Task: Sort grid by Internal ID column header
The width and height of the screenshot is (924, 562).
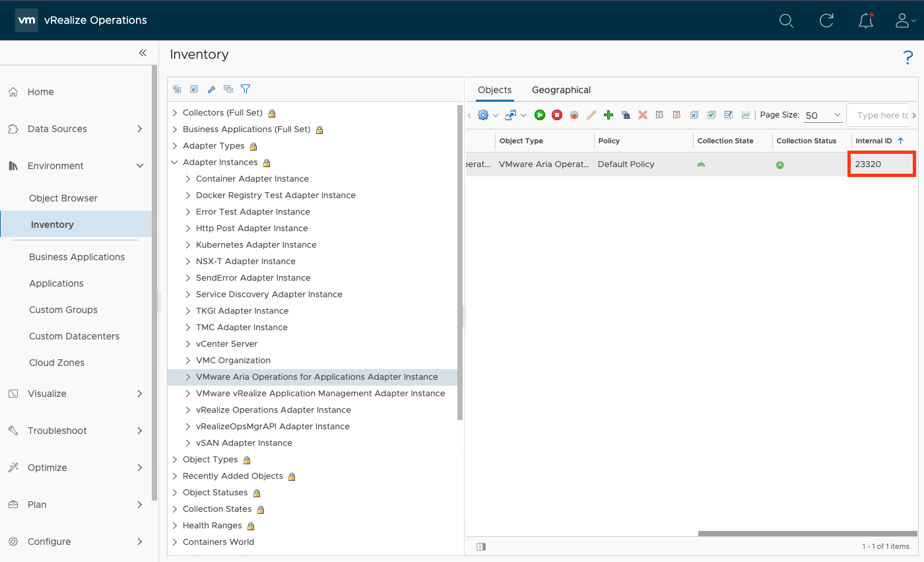Action: pos(874,141)
